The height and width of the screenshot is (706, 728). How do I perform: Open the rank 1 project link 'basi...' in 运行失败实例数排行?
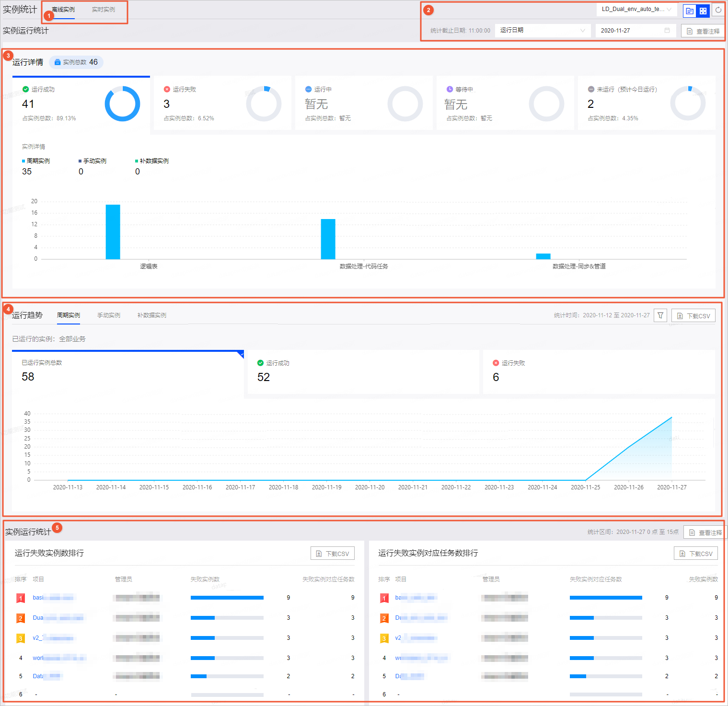tap(53, 598)
